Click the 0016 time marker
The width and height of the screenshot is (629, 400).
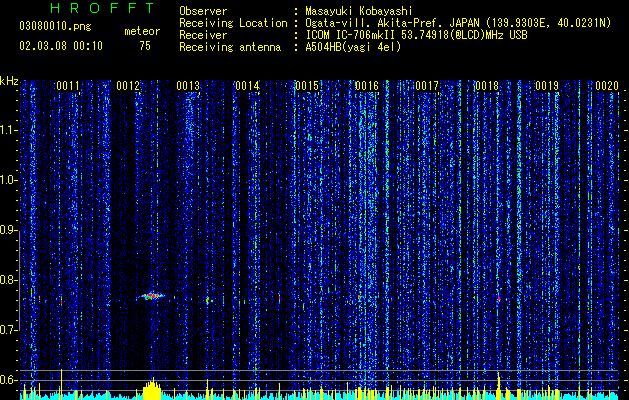pyautogui.click(x=367, y=86)
